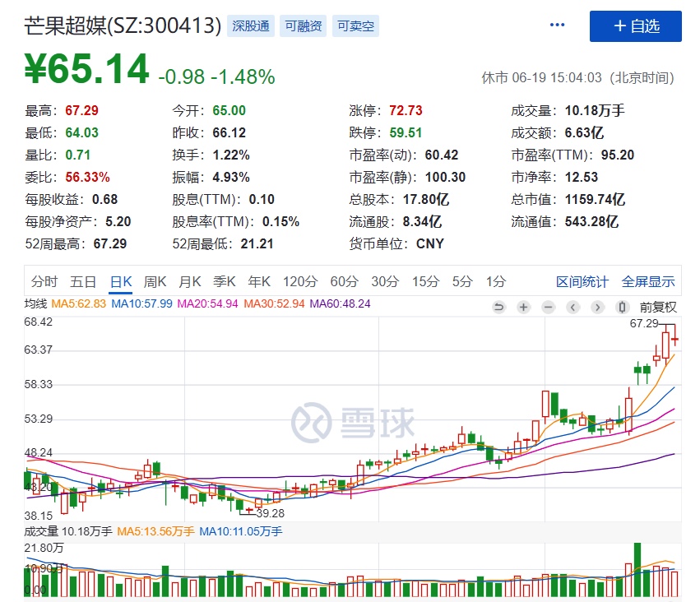Click the 自选 add to watchlist button
700x602 pixels.
click(x=635, y=26)
